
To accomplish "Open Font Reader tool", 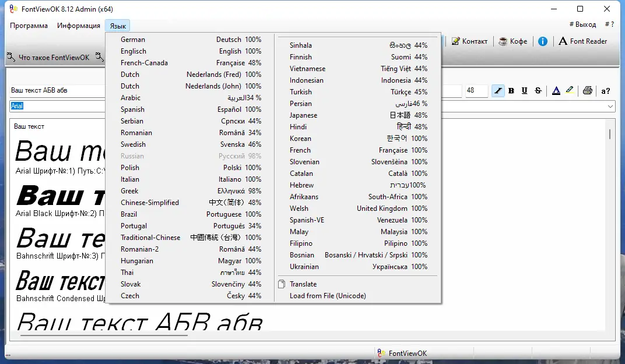I will point(583,41).
